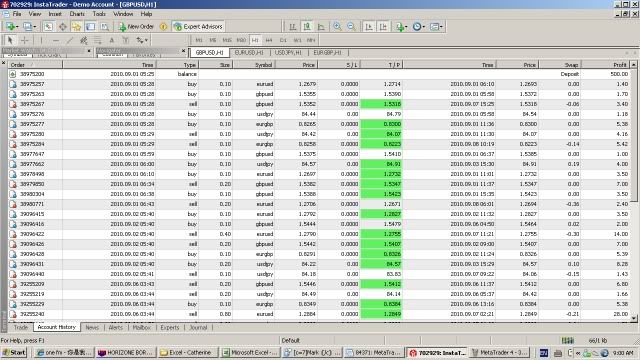This screenshot has height=360, width=640.
Task: Click the Zoom Out magnifier icon
Action: pos(351,27)
